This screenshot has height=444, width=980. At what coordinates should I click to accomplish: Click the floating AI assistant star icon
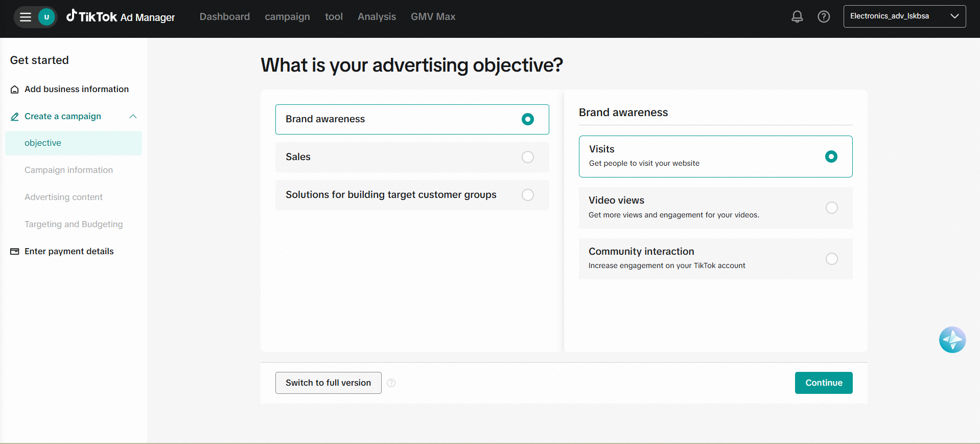pyautogui.click(x=952, y=340)
